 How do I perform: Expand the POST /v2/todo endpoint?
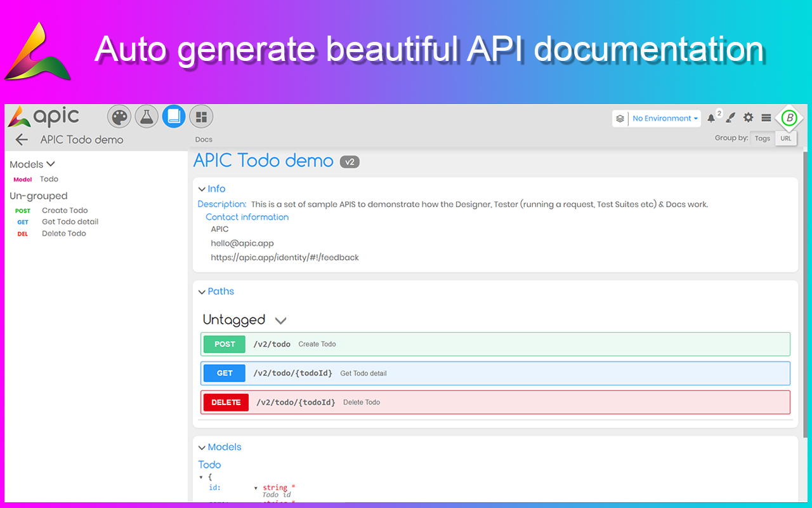495,344
